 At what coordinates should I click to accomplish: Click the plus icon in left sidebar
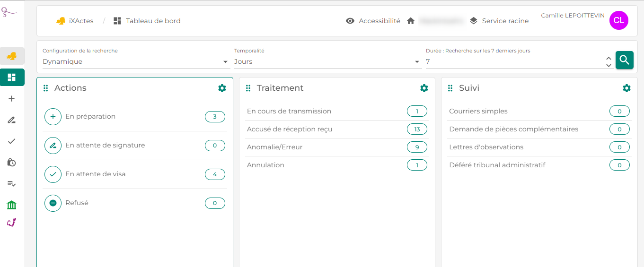pyautogui.click(x=12, y=99)
